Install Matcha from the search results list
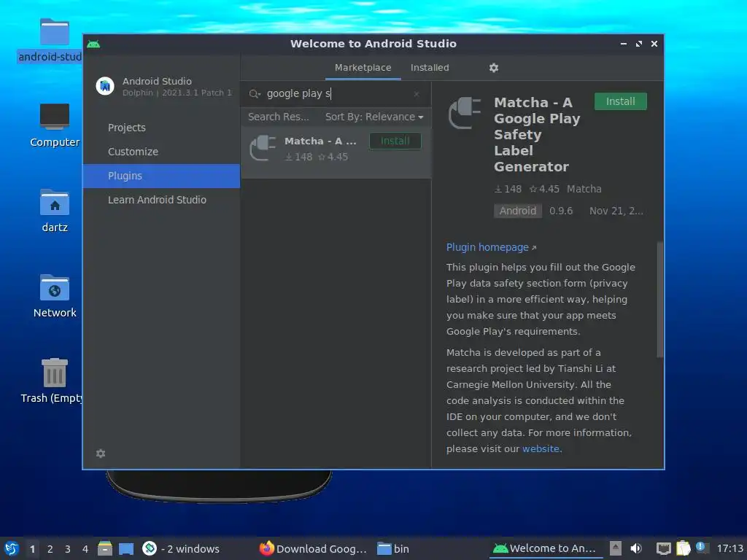 click(x=395, y=141)
